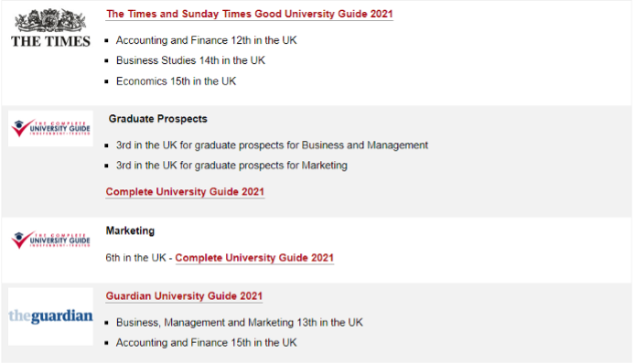Image resolution: width=634 pixels, height=364 pixels.
Task: Click the Graduate Prospects heading
Action: point(158,119)
